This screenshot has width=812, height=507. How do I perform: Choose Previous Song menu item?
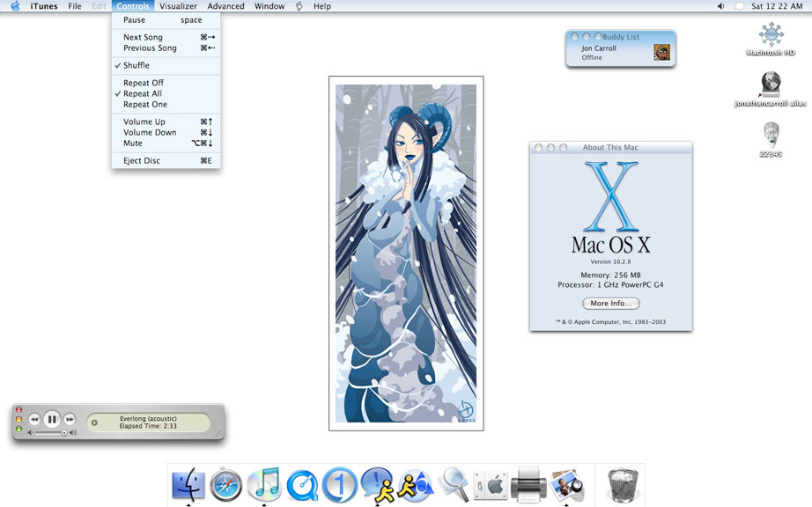coord(166,48)
